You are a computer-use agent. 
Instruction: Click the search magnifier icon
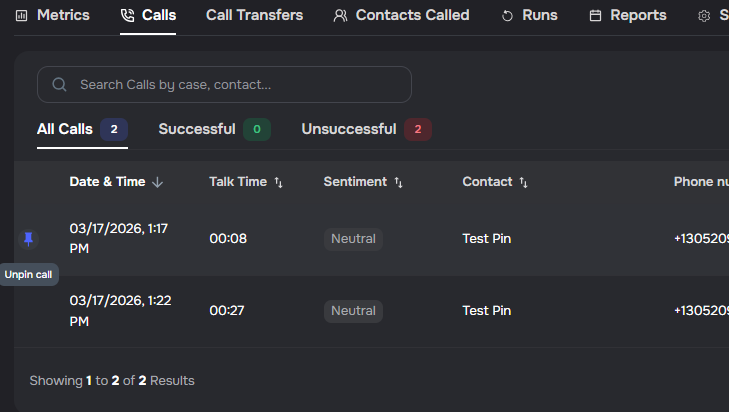click(x=59, y=85)
